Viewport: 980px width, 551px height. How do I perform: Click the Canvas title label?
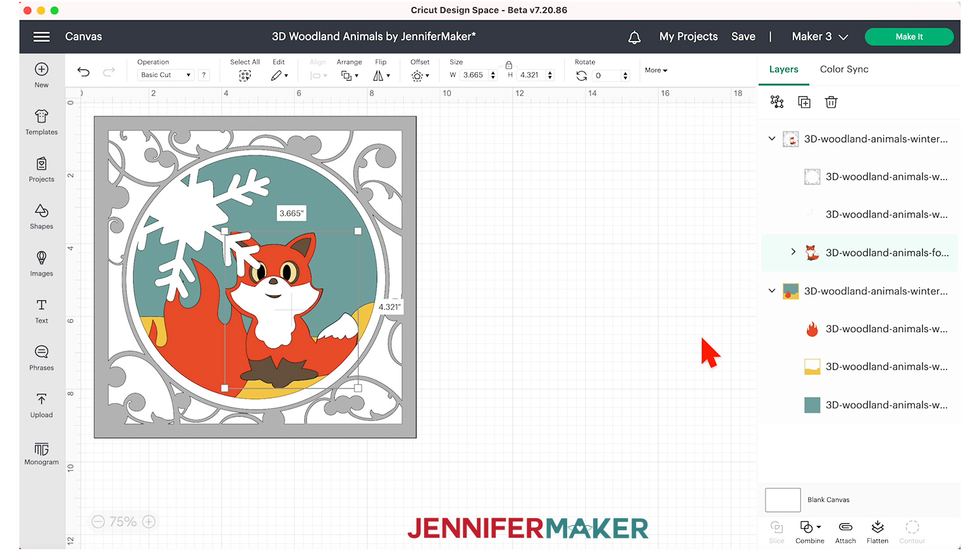83,37
